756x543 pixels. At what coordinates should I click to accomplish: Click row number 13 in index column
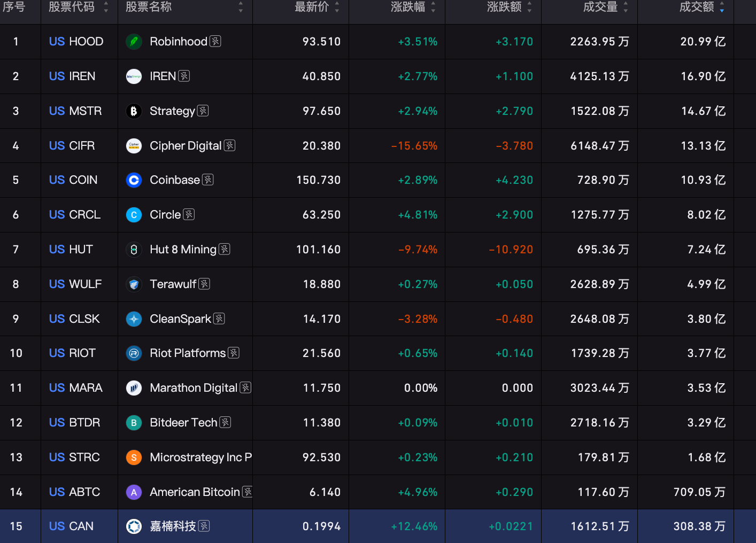(x=16, y=457)
